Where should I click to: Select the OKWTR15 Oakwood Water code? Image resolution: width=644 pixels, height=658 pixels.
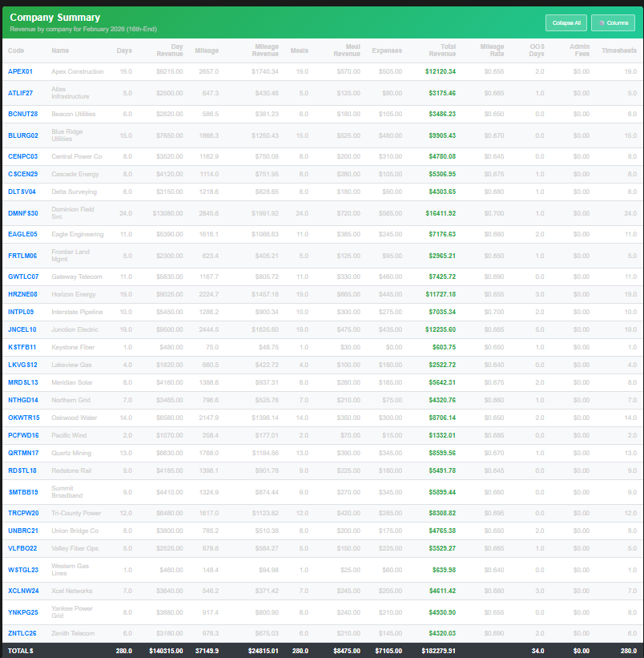22,418
